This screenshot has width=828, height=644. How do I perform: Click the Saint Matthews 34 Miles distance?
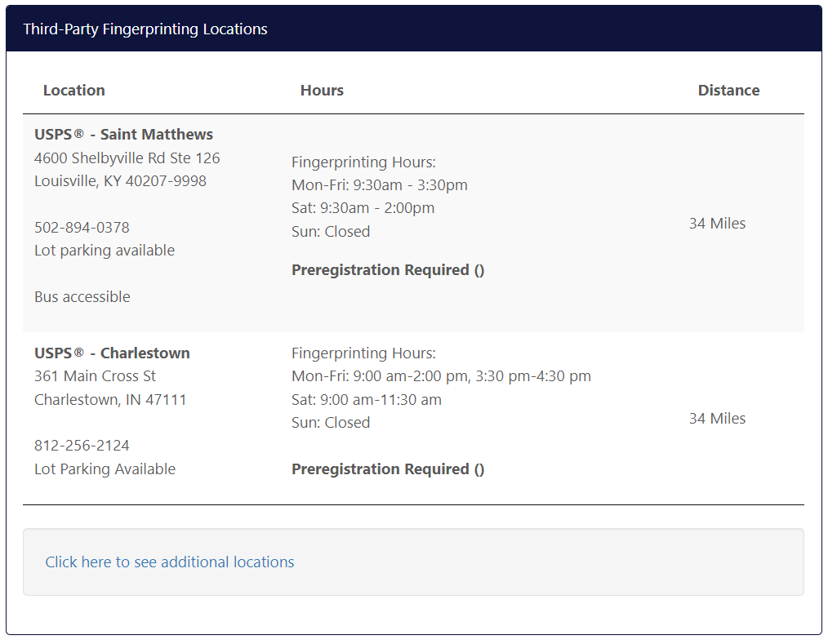pos(717,224)
